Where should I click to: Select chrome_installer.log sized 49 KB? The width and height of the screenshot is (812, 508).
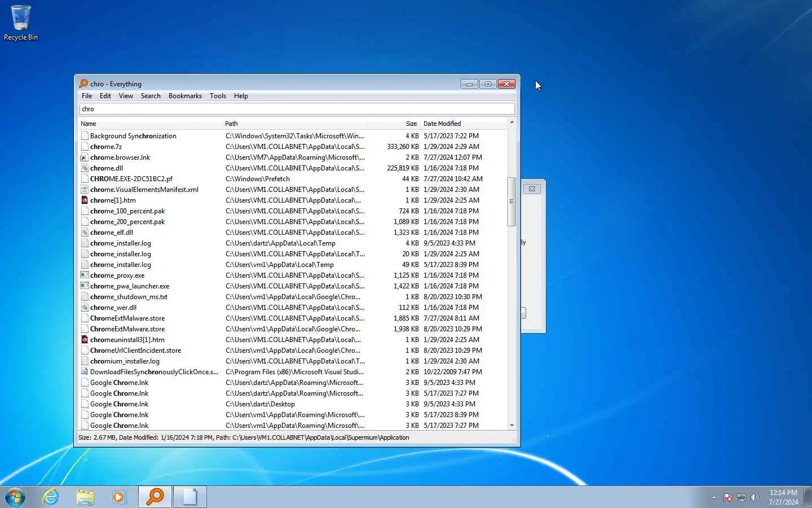coord(293,265)
